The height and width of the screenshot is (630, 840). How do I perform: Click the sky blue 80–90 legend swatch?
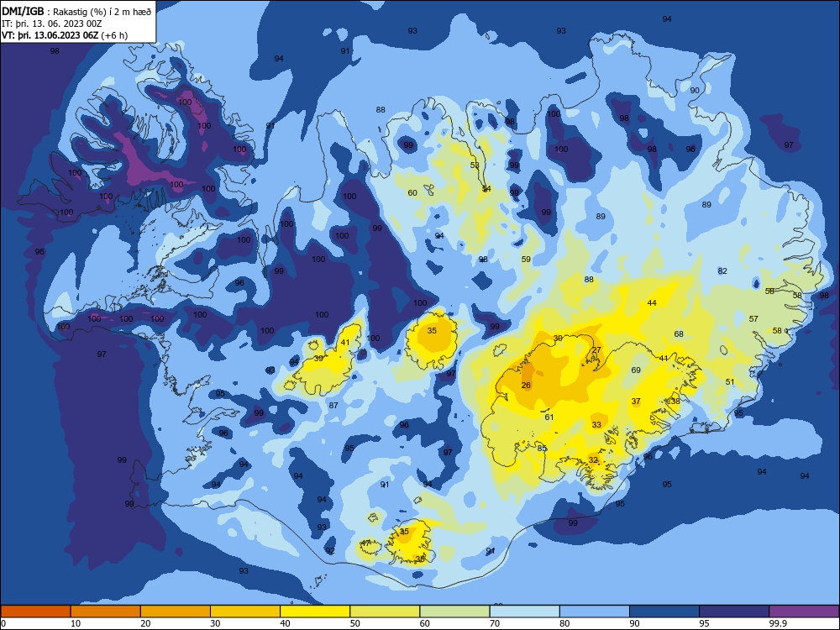595,612
